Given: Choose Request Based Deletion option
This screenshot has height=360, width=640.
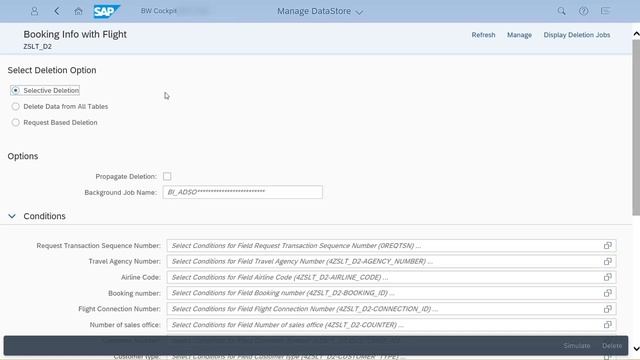Looking at the screenshot, I should [x=16, y=122].
